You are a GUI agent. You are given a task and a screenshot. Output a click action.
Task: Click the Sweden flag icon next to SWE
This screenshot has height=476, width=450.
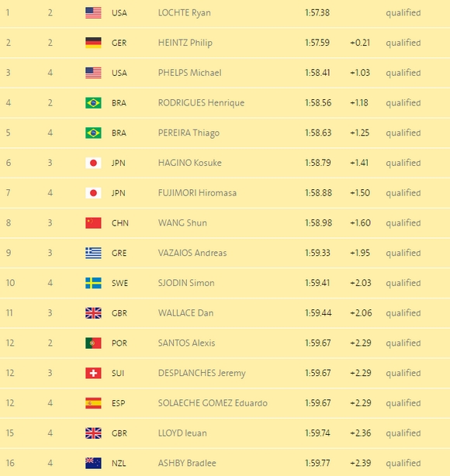(93, 283)
